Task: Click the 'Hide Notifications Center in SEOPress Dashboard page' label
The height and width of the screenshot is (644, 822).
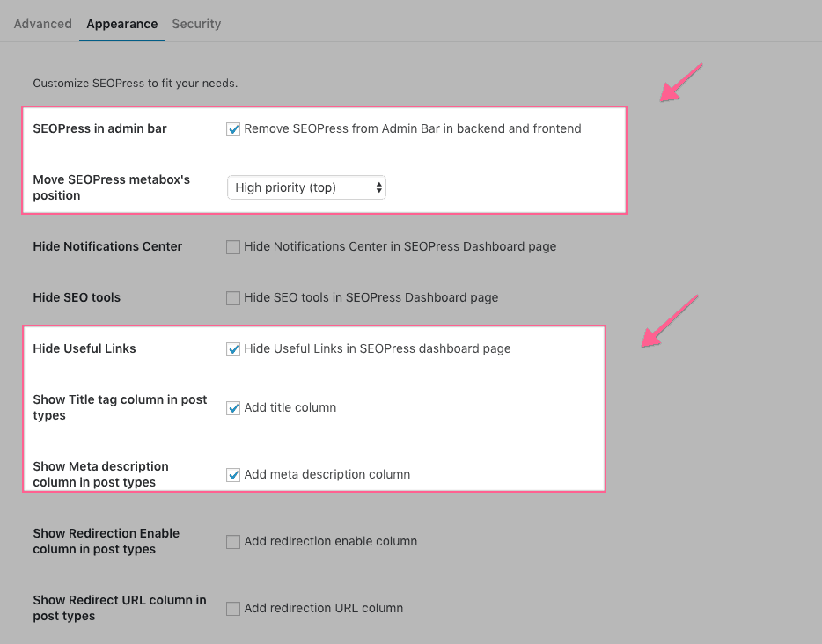Action: click(400, 246)
